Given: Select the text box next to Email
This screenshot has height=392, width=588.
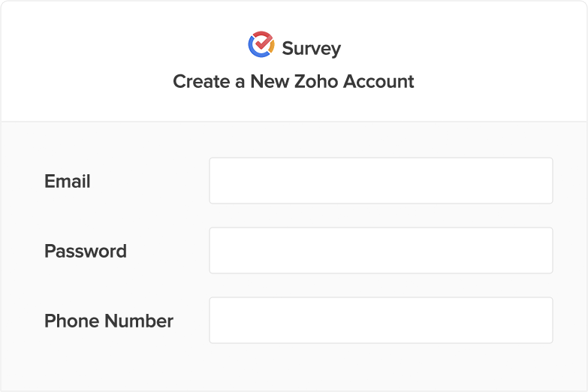Looking at the screenshot, I should (381, 181).
